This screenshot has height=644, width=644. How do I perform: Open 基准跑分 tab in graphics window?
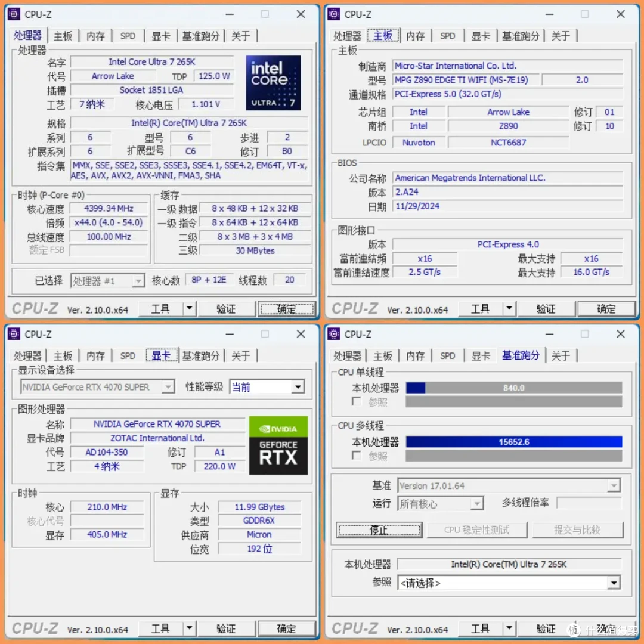201,355
